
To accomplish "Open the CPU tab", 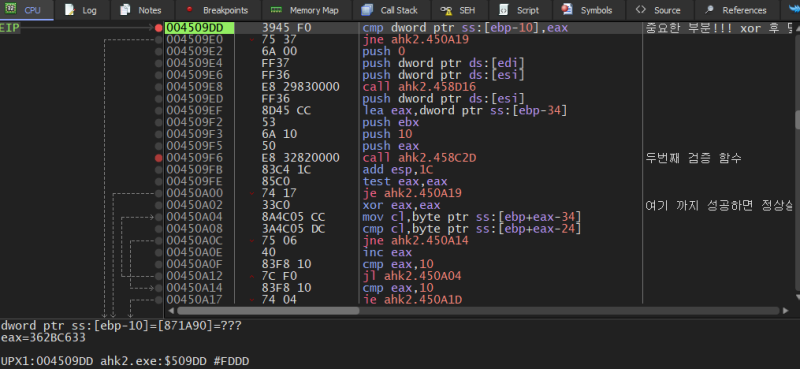I will coord(26,10).
